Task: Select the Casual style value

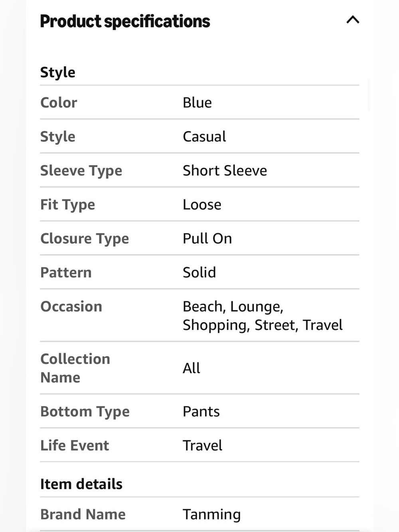Action: coord(204,136)
